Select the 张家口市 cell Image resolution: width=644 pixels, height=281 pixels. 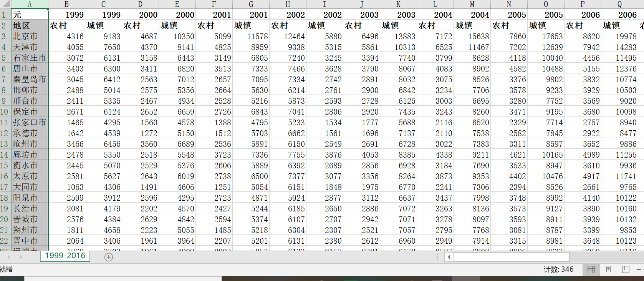click(x=30, y=123)
